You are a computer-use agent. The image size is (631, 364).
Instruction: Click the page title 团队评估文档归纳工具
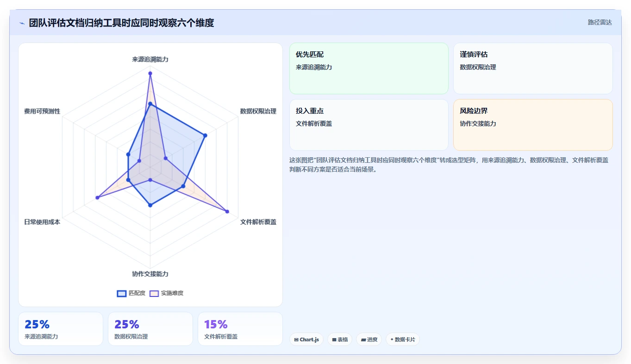point(121,23)
